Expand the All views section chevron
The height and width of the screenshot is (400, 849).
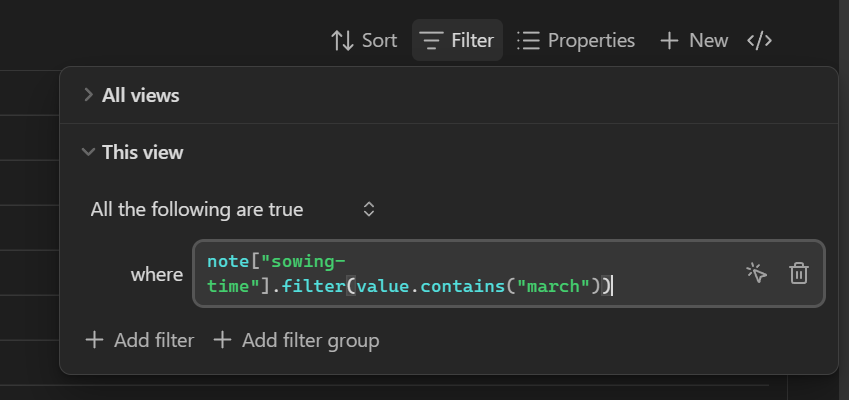coord(88,95)
